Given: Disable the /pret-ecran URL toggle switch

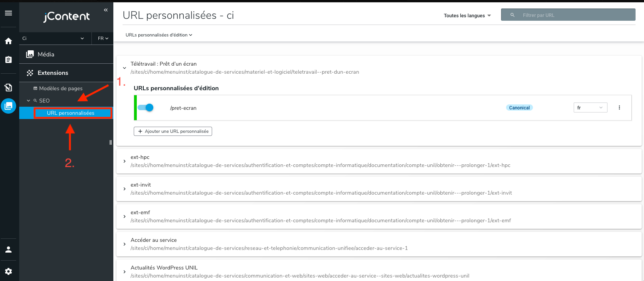Looking at the screenshot, I should pyautogui.click(x=146, y=107).
